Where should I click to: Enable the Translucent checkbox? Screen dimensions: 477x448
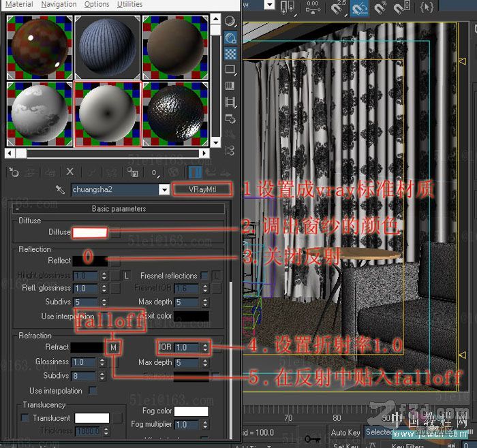26,418
